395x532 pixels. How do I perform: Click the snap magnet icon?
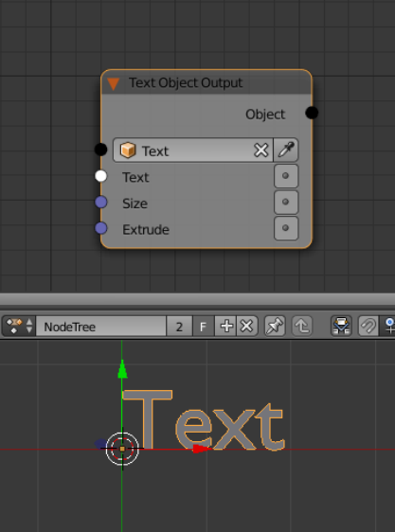click(368, 327)
